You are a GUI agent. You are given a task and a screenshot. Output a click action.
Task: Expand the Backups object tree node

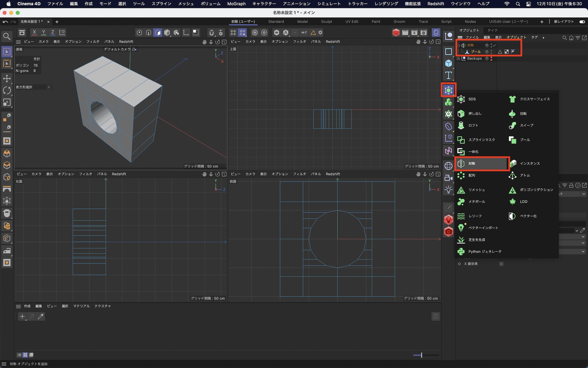tap(458, 59)
